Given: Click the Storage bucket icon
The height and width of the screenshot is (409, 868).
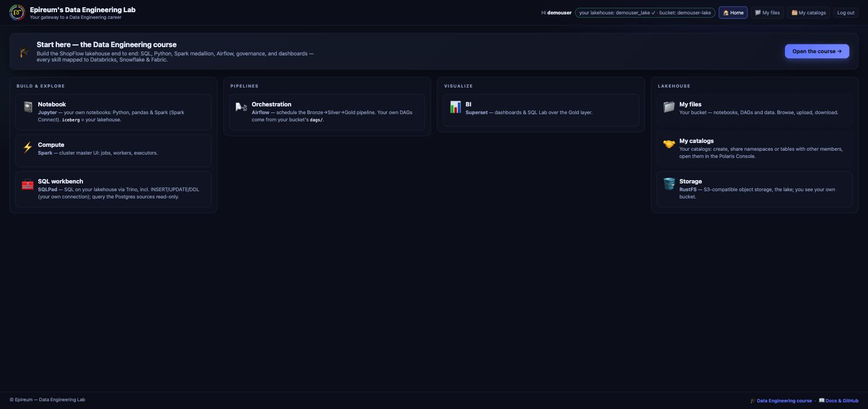Looking at the screenshot, I should tap(669, 184).
